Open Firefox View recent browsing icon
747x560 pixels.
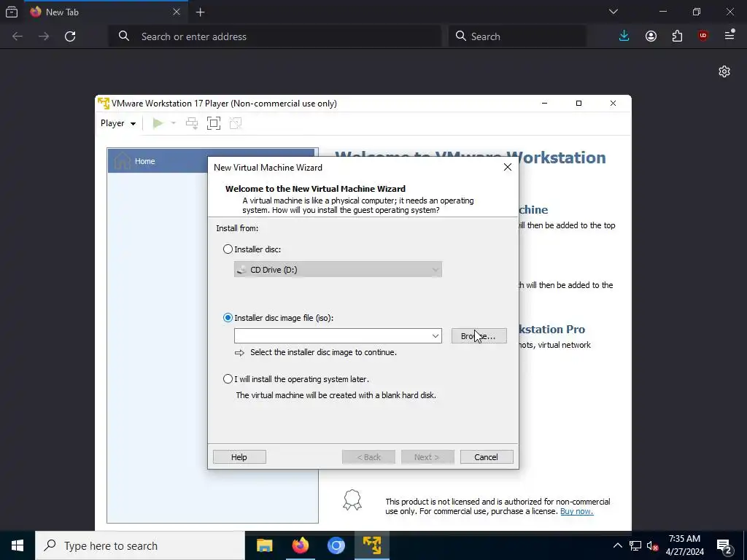pos(12,12)
